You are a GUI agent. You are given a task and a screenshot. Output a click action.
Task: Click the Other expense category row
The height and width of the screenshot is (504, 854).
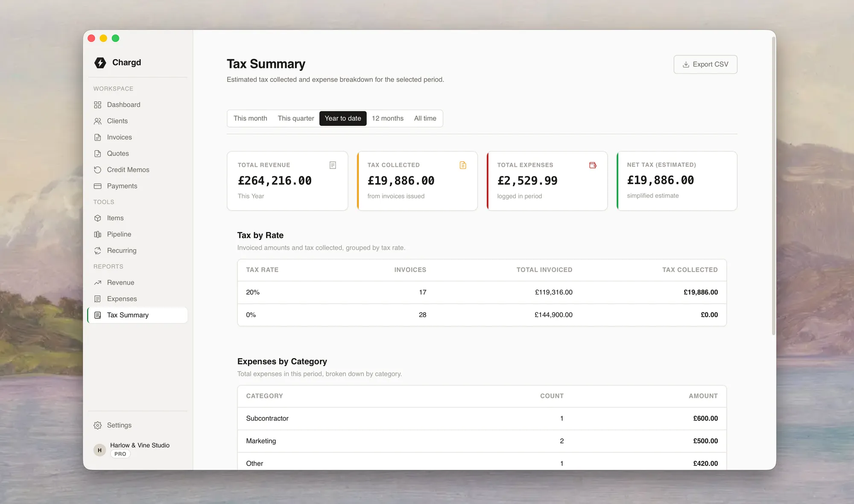point(482,462)
